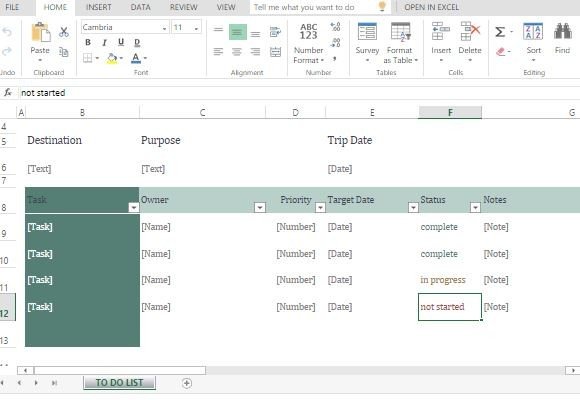Open the Fill color dropdown arrow
Viewport: 580px width, 400px height.
pos(121,58)
